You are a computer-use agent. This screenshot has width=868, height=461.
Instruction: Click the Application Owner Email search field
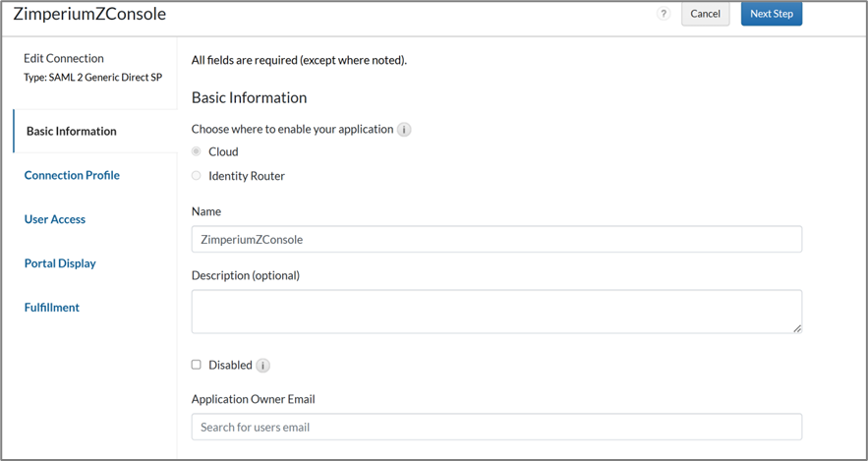496,427
